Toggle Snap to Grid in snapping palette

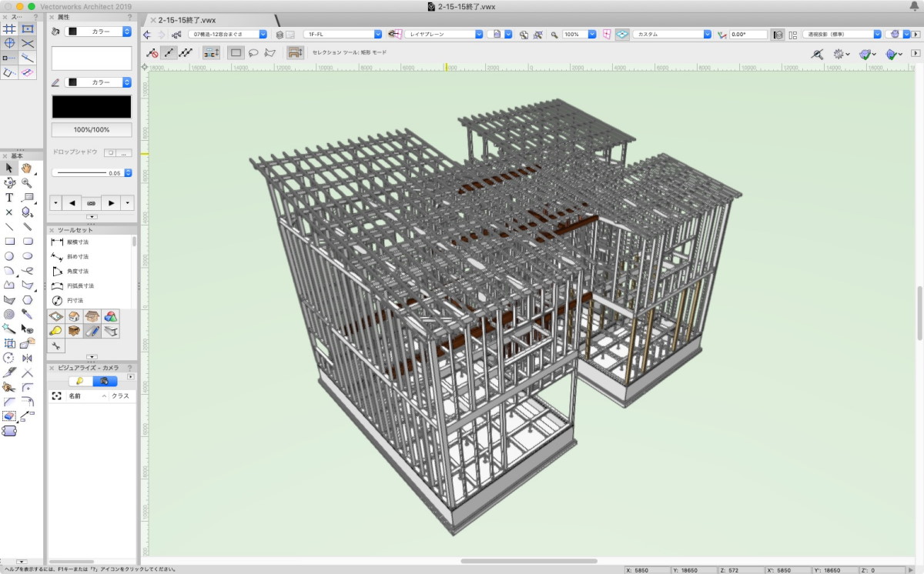coord(9,28)
